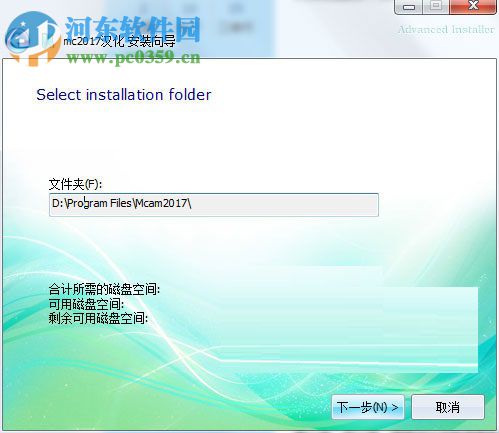
Task: Click the 河东软件园 round logo icon
Action: (32, 38)
